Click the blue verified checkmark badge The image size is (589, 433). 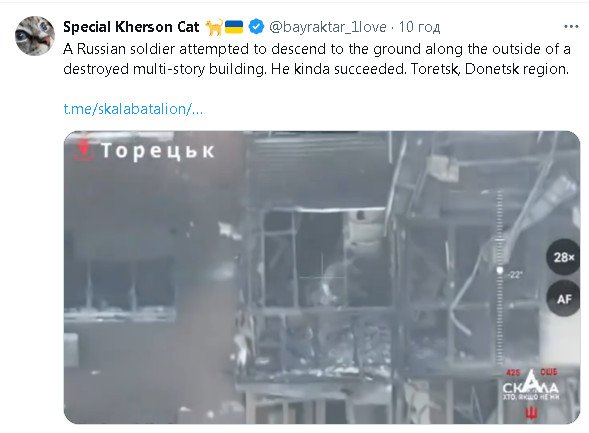coord(257,27)
